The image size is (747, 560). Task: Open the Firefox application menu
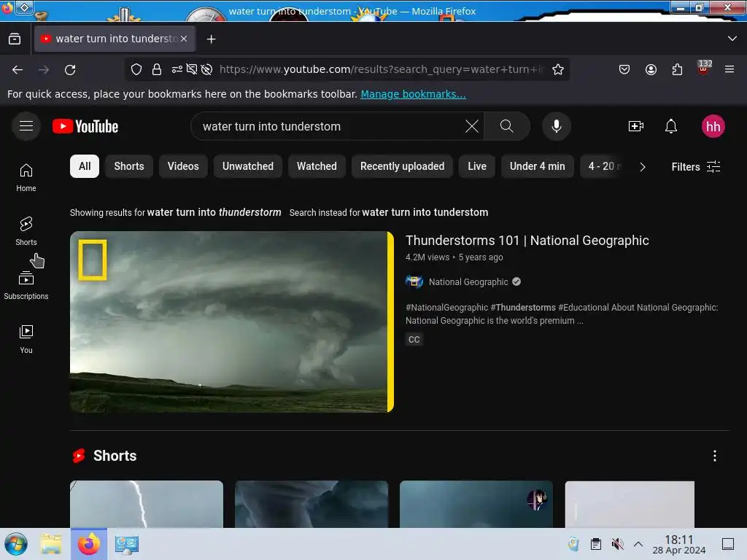coord(729,69)
